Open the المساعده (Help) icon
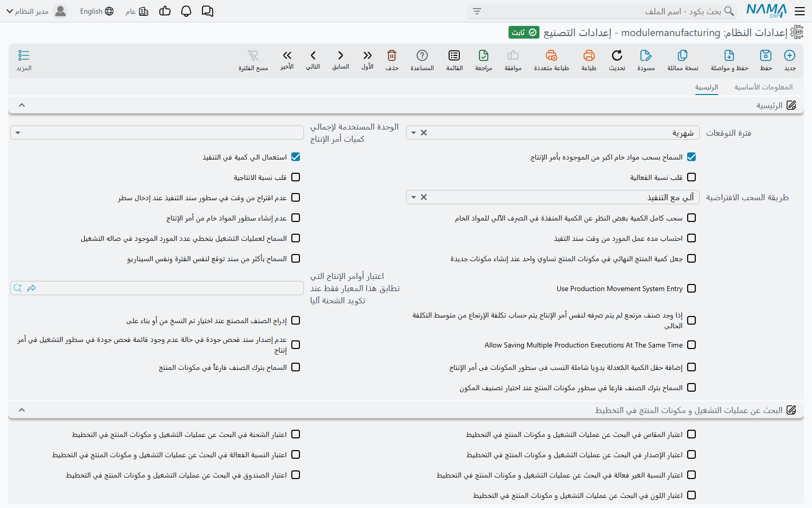This screenshot has width=812, height=508. tap(422, 55)
